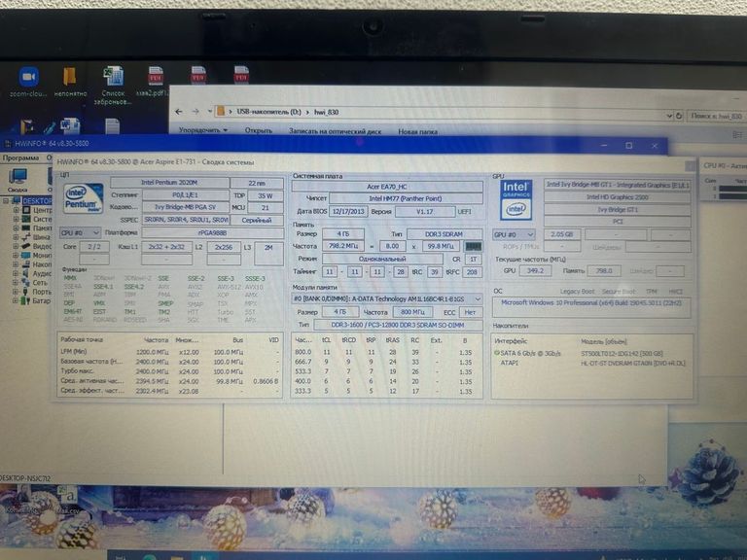Viewport: 747px width, 560px height.
Task: Select the Центр processor tree icon
Action: point(26,210)
